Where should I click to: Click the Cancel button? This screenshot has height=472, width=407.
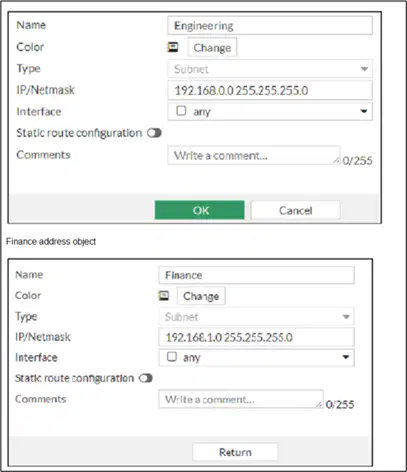point(296,210)
